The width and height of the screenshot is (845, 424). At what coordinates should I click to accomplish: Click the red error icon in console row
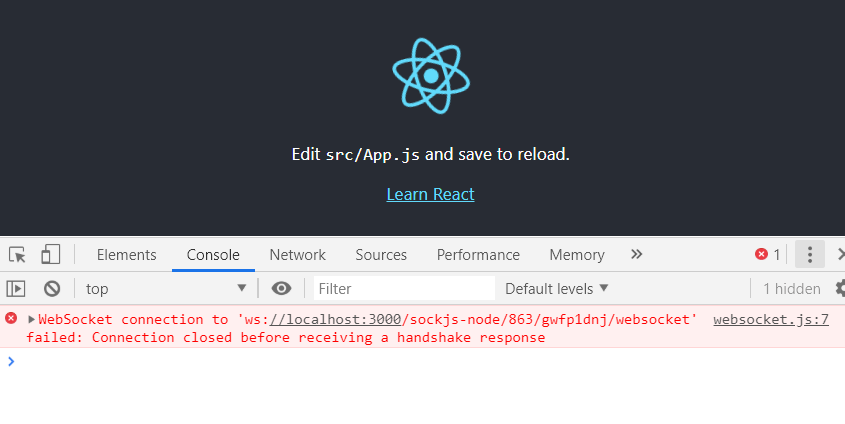(11, 318)
